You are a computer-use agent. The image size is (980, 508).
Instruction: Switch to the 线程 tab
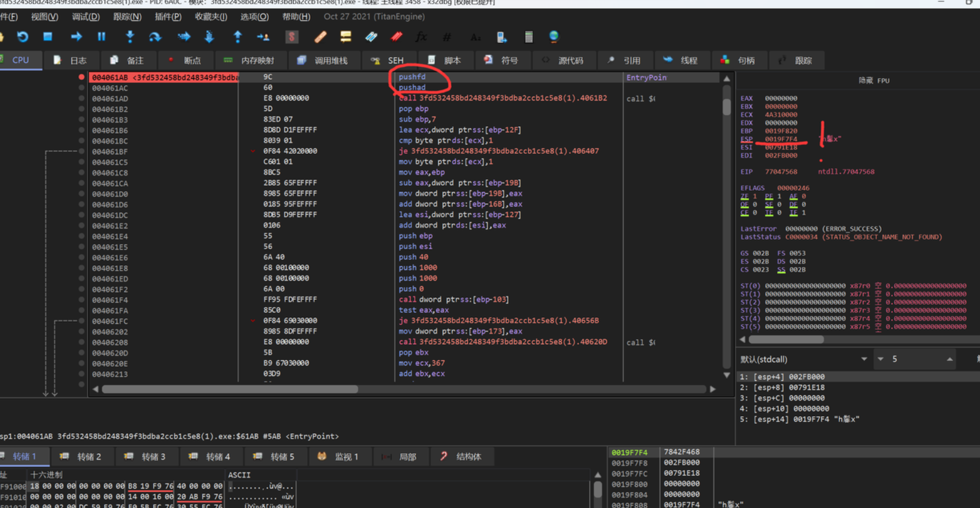[681, 60]
